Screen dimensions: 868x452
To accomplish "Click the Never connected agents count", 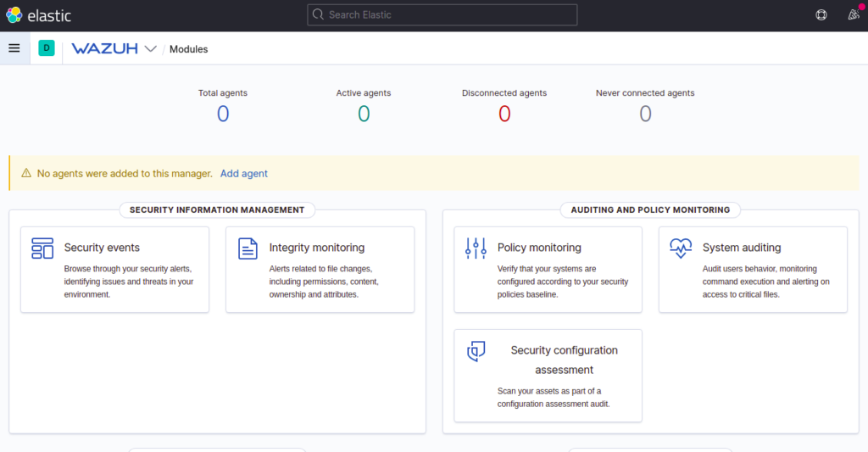I will [x=645, y=114].
